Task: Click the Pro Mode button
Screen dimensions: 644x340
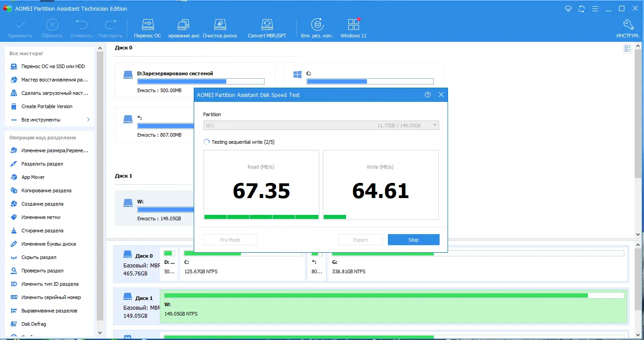Action: 230,240
